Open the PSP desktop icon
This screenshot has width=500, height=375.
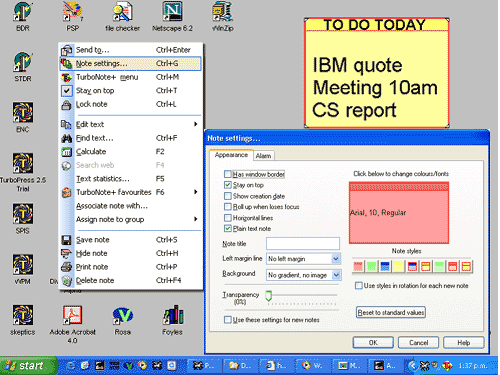72,16
